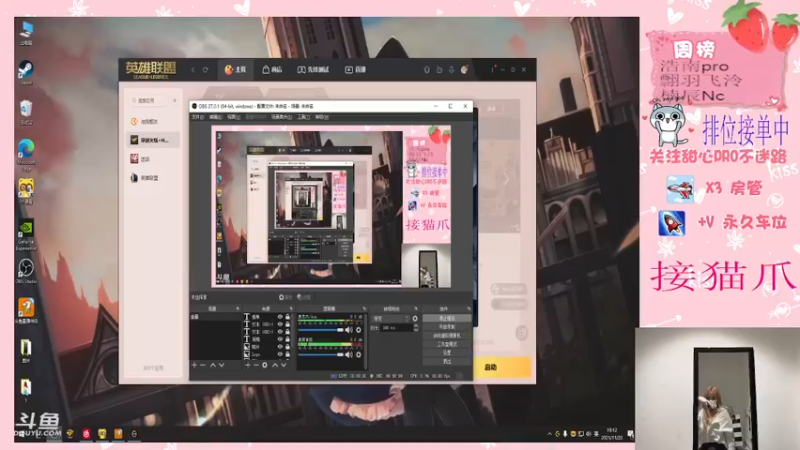Toggle visibility of the first text source

click(280, 317)
